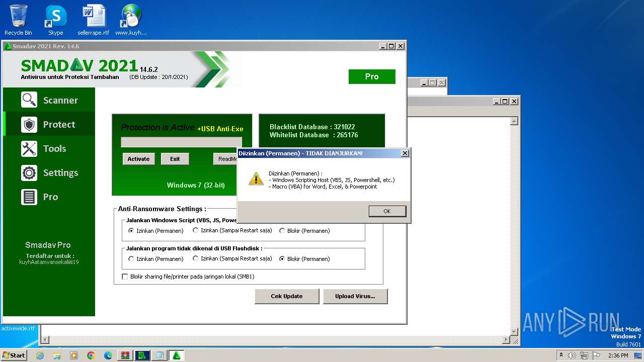
Task: Click horizontal scrollbar right arrow in background window
Action: click(x=506, y=340)
